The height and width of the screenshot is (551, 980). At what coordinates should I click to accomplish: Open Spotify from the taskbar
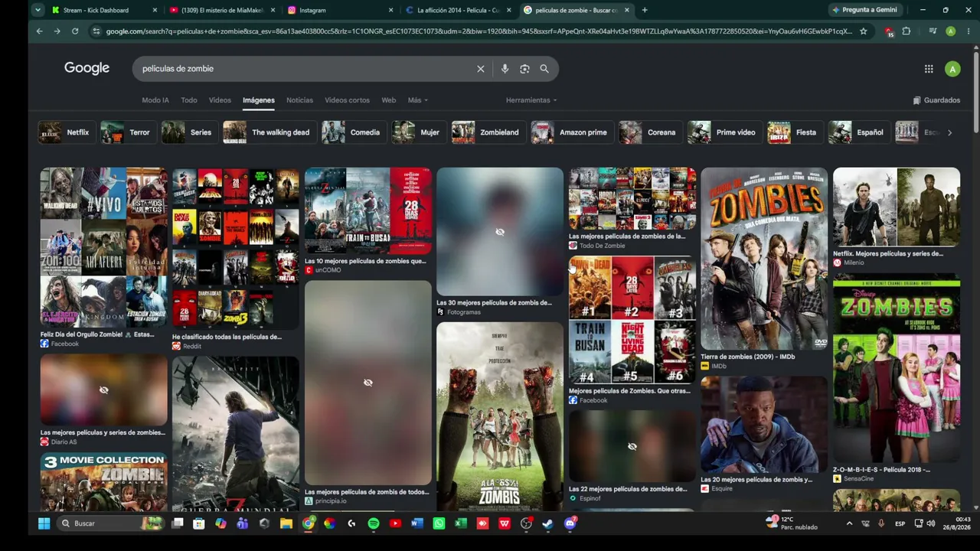[373, 523]
